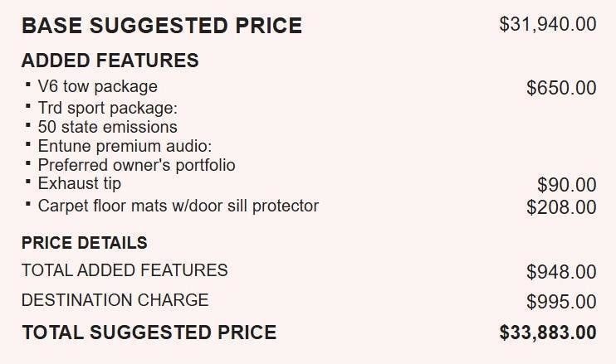The height and width of the screenshot is (364, 616).
Task: Click the $948.00 added features total
Action: pos(561,271)
